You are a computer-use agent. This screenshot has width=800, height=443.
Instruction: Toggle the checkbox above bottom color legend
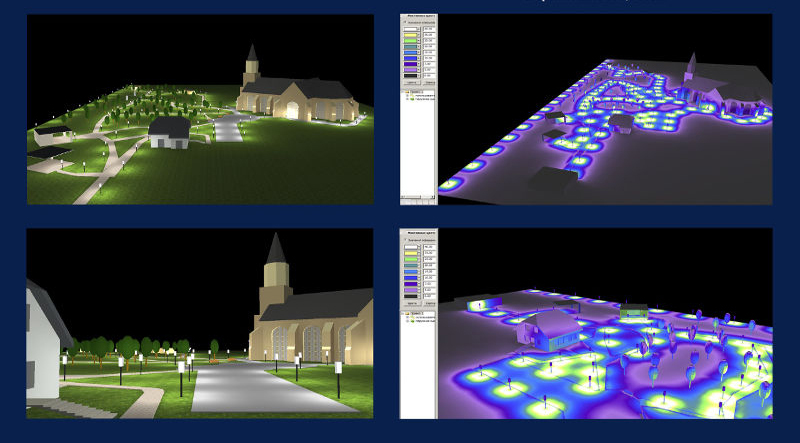[406, 240]
